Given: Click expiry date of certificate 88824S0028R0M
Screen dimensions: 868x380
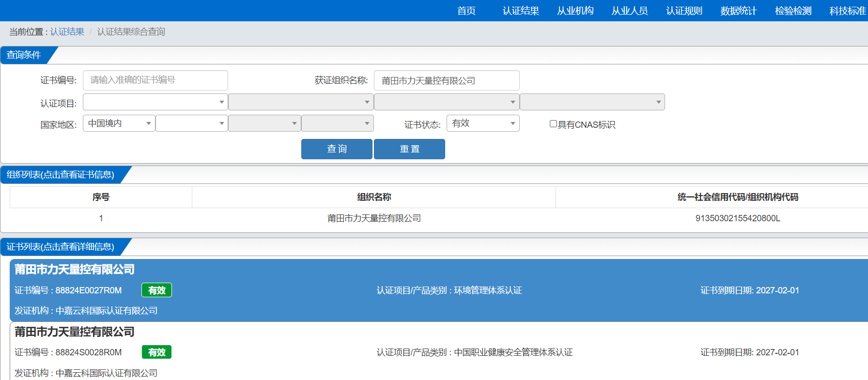Looking at the screenshot, I should point(777,352).
